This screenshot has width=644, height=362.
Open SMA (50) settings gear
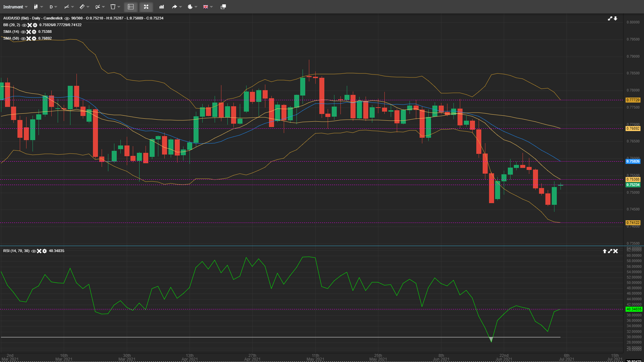(x=34, y=39)
